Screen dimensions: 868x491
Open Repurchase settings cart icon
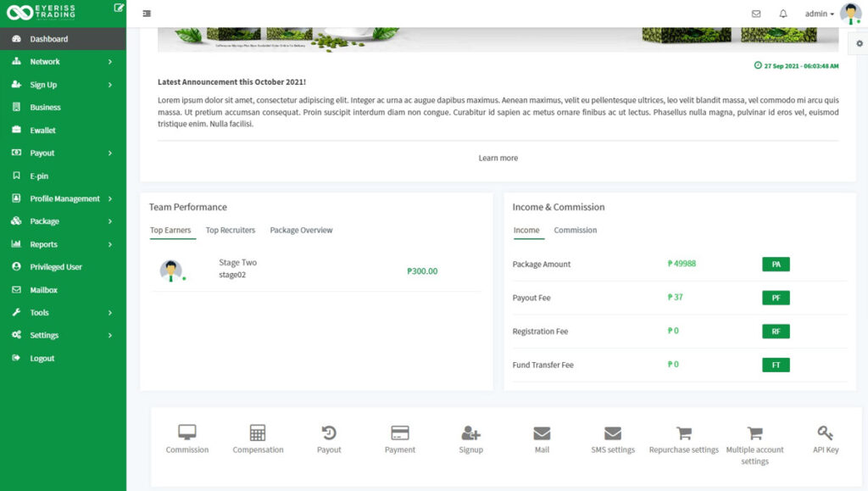683,432
